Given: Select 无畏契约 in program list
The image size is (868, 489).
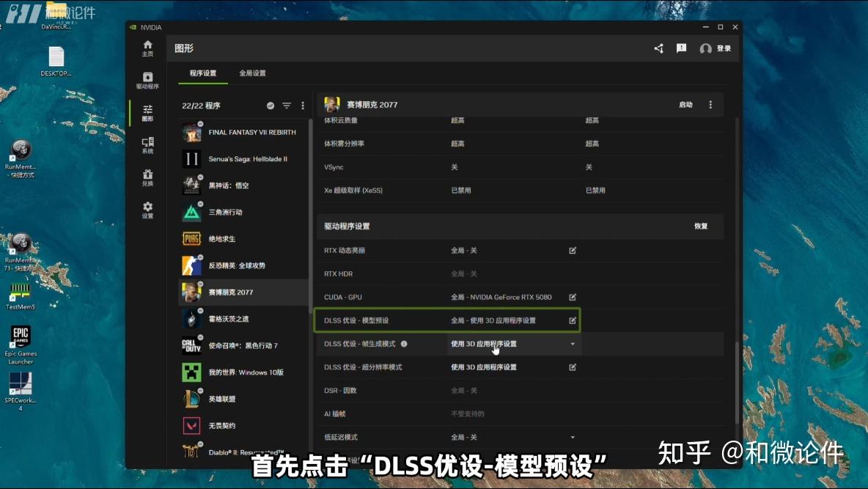Looking at the screenshot, I should 243,425.
